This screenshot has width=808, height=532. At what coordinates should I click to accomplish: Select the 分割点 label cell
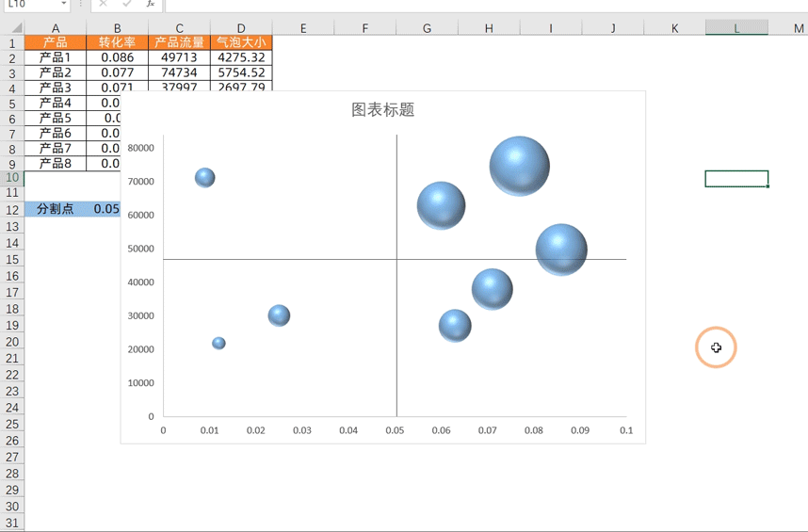(x=56, y=209)
